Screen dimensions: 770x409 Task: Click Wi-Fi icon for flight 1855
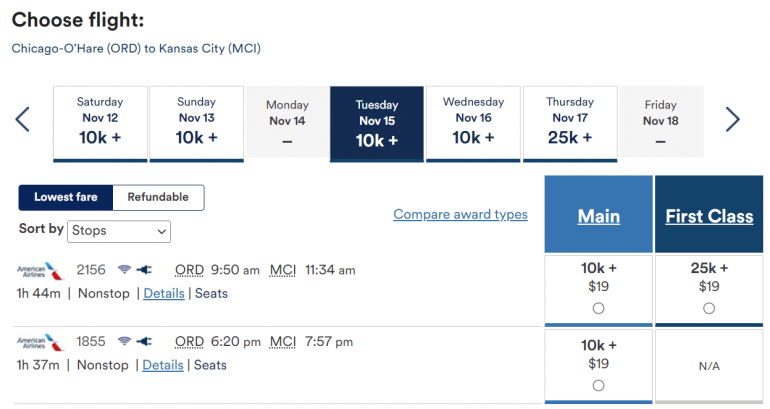[x=124, y=342]
